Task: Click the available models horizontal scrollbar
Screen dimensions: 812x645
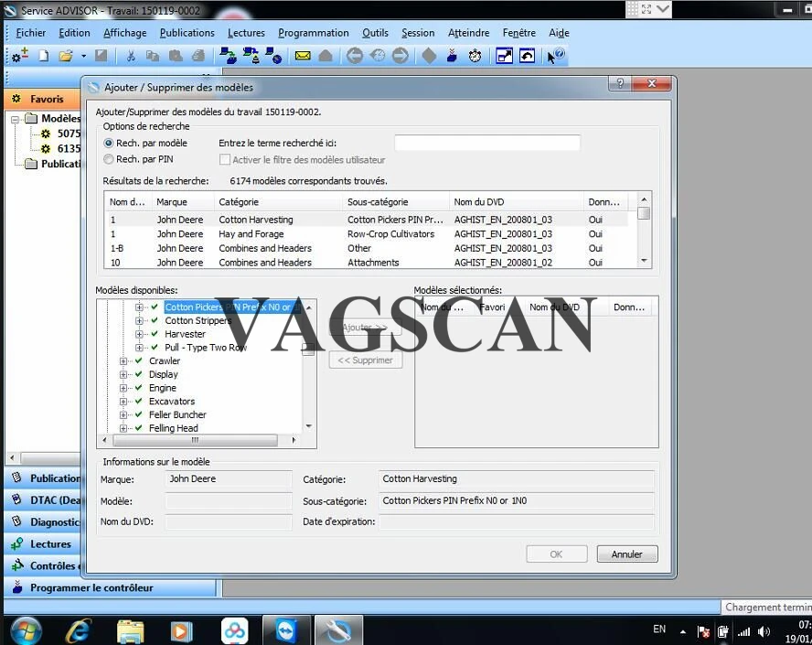Action: (x=195, y=440)
